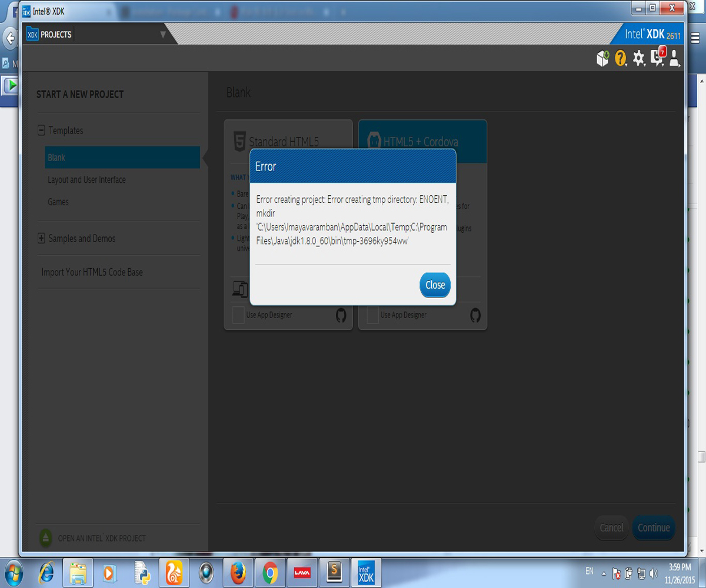
Task: Click the GitHub icon on Standard HTML5 card
Action: (341, 315)
